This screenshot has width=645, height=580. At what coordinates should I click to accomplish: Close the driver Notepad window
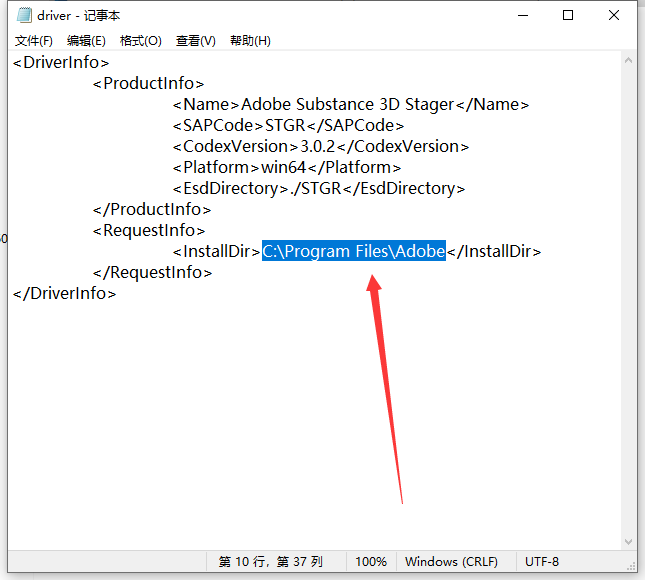click(614, 15)
